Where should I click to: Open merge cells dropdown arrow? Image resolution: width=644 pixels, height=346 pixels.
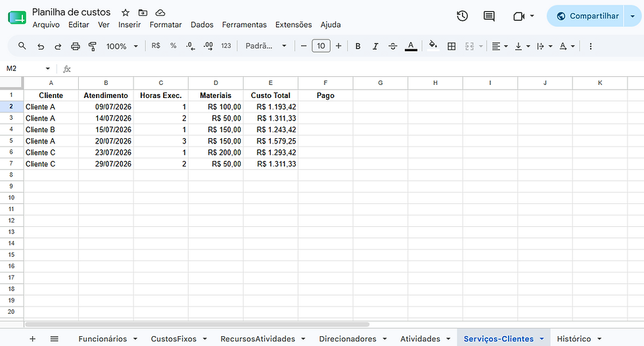pos(481,46)
